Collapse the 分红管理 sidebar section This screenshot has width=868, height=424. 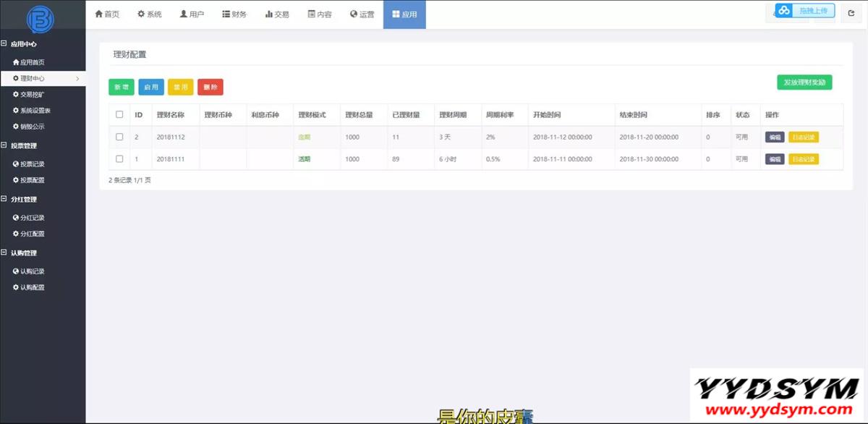4,199
